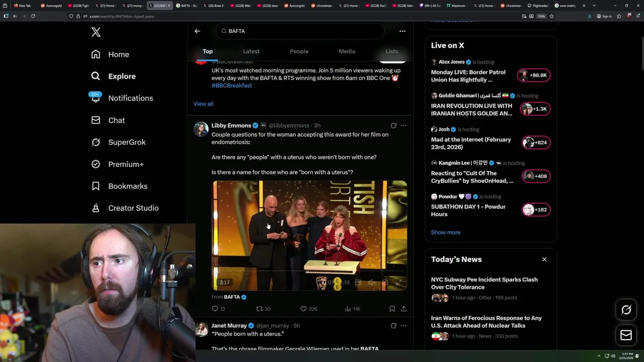The height and width of the screenshot is (362, 644).
Task: Open Bookmarks in the sidebar
Action: [120, 186]
